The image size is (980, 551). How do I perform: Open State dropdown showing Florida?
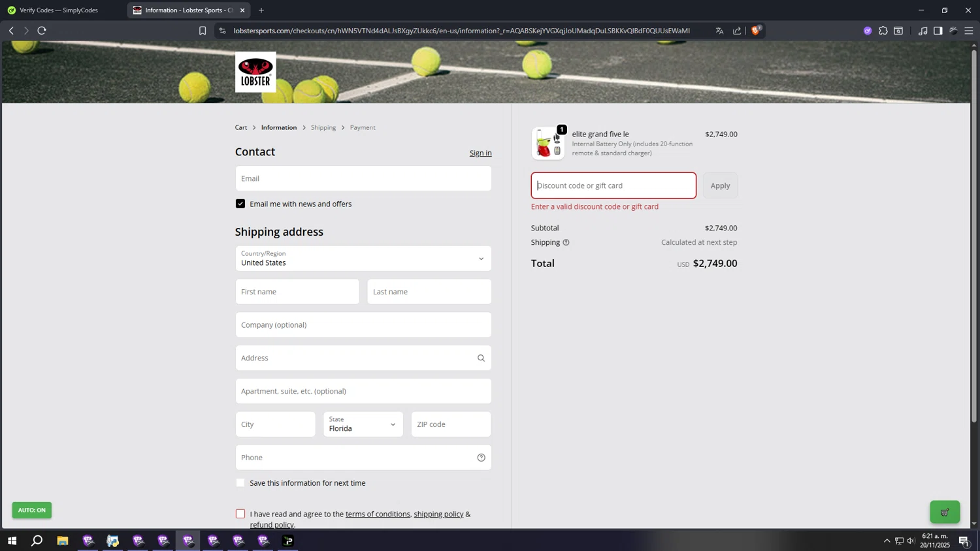click(363, 424)
